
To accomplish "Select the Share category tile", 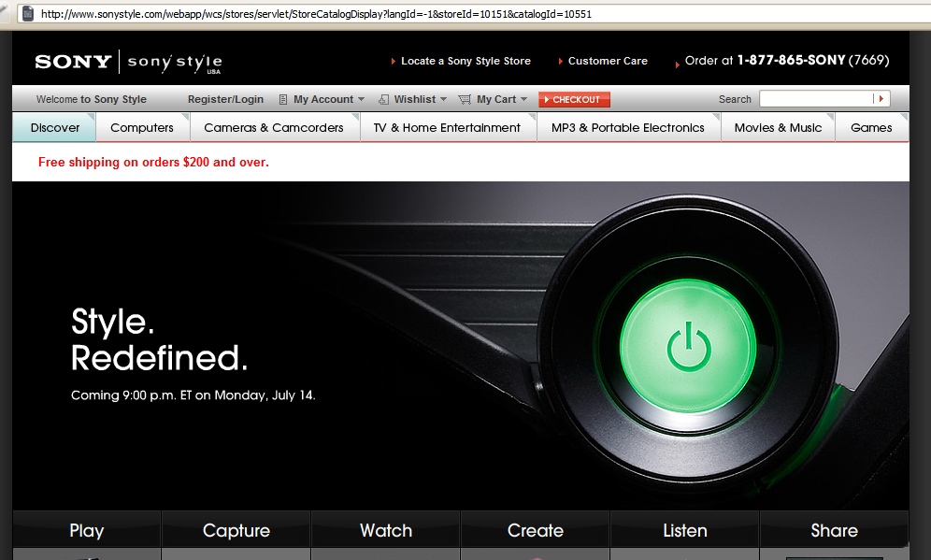I will click(x=834, y=530).
